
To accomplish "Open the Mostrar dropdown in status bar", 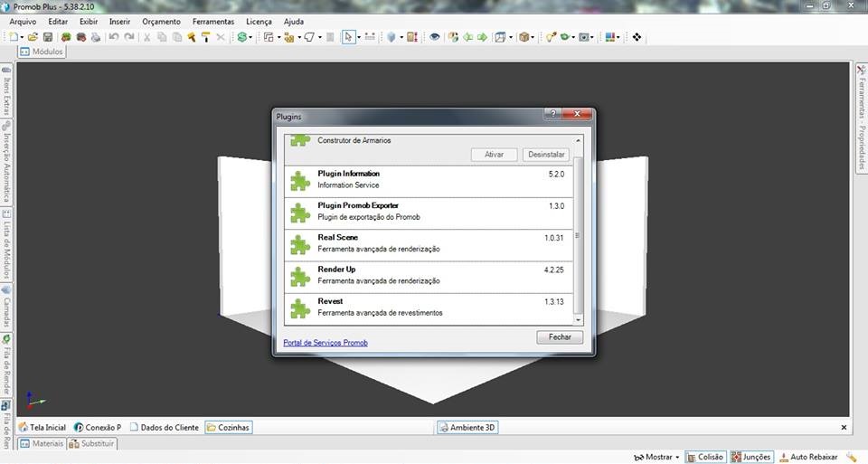I will (x=656, y=457).
